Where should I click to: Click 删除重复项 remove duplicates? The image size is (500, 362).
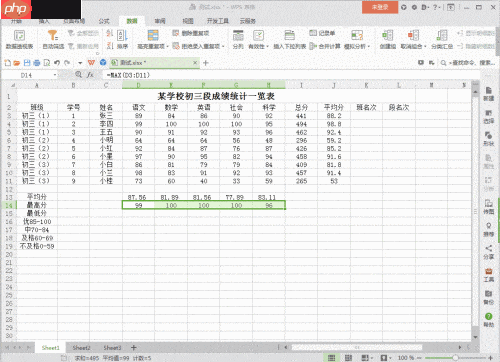tap(191, 33)
